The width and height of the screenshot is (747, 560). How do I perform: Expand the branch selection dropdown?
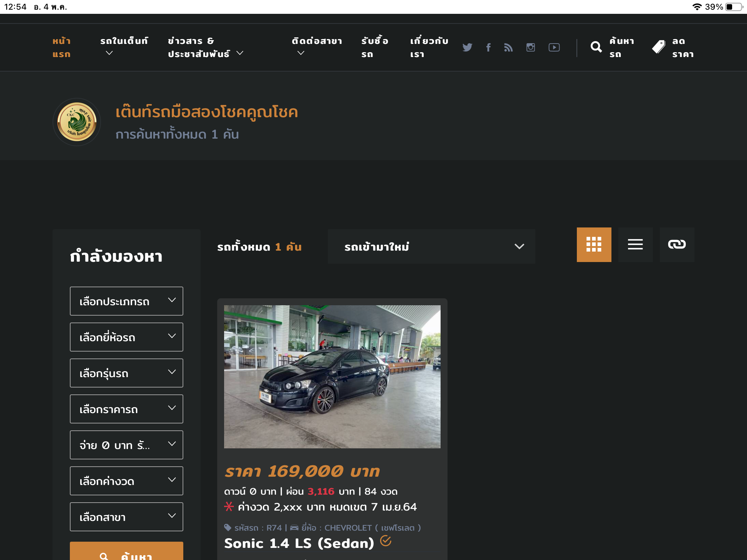coord(126,517)
